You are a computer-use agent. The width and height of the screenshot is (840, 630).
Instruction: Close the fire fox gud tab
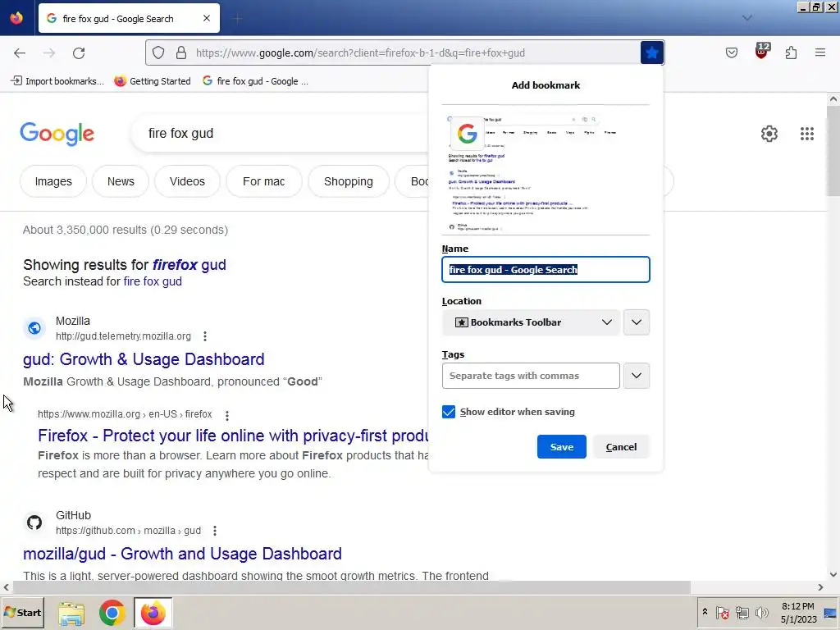[207, 18]
